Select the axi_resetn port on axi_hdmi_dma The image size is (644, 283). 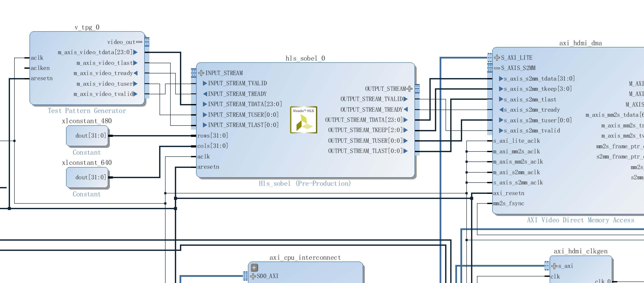[508, 193]
